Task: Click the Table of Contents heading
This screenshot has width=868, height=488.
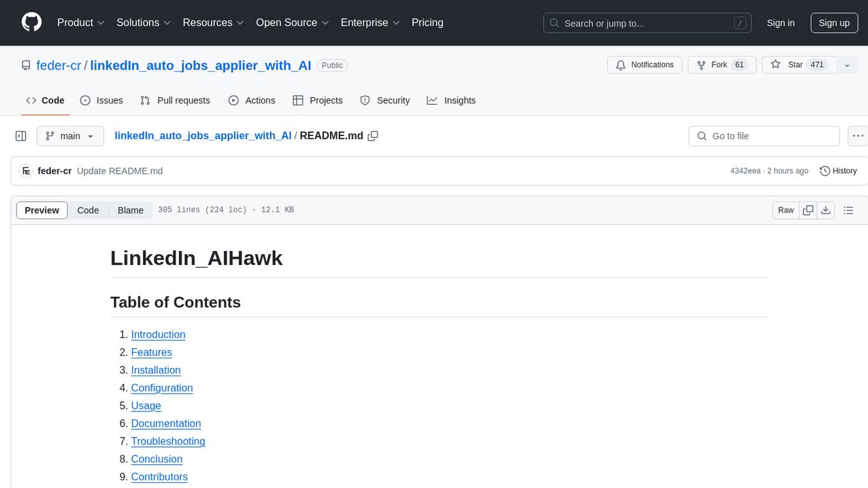Action: tap(176, 302)
